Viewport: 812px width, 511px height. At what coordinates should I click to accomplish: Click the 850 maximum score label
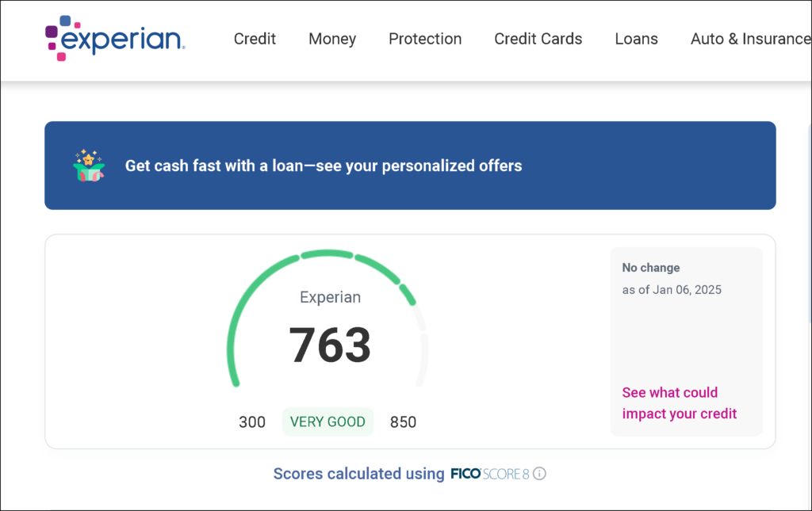[403, 422]
